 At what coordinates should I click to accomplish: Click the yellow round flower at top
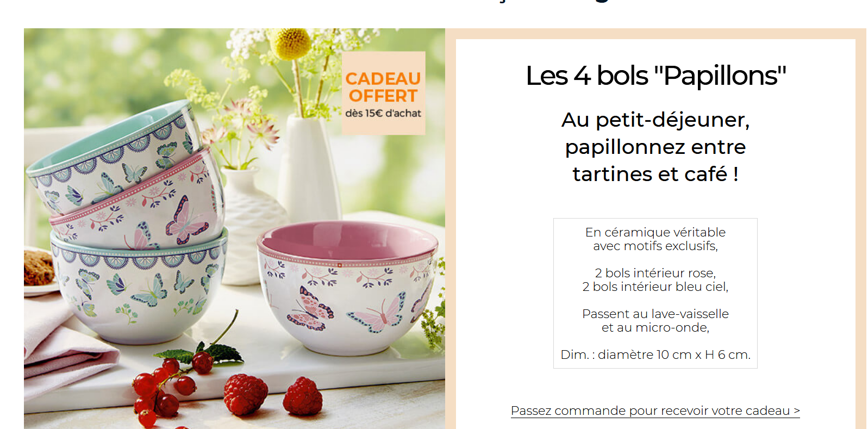pyautogui.click(x=294, y=43)
